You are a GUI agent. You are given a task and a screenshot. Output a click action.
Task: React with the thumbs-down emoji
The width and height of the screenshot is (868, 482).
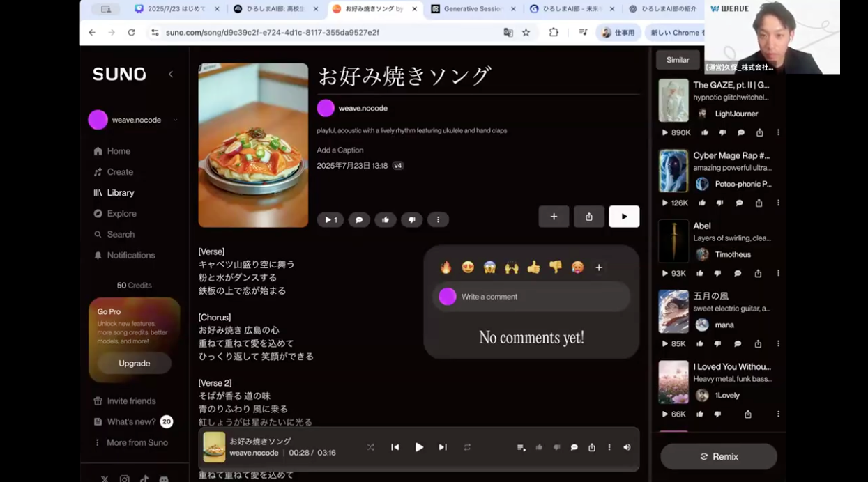click(556, 267)
